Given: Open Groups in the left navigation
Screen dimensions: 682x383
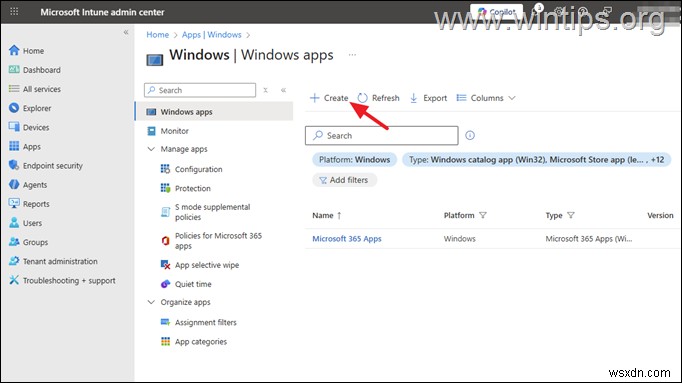Looking at the screenshot, I should 35,242.
